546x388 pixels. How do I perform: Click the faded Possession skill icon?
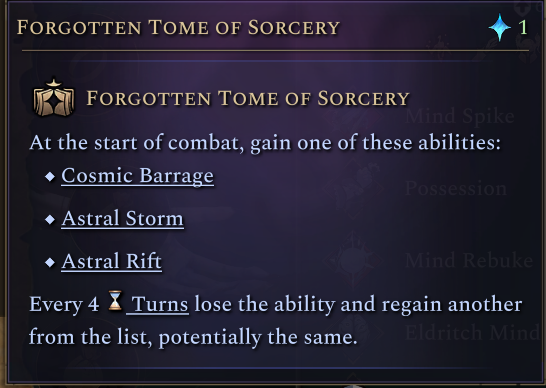pos(353,188)
